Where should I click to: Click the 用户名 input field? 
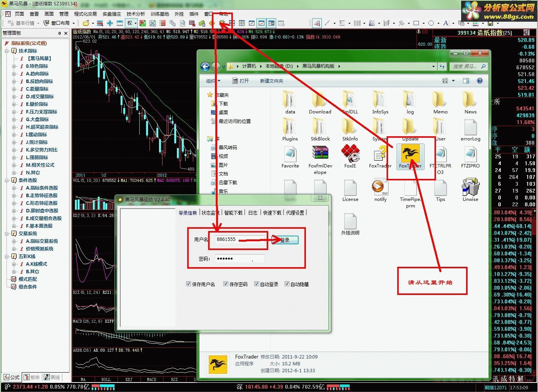tap(240, 239)
